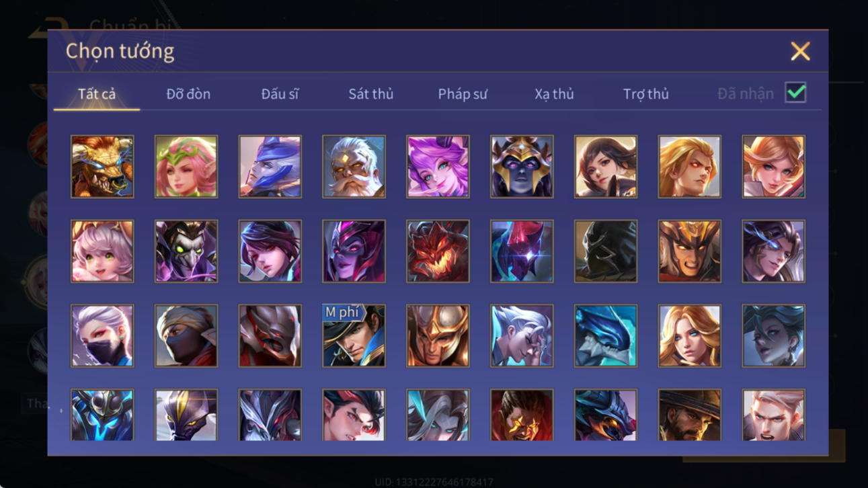
Task: Open the 'Trợ thủ' support tab
Action: point(645,94)
